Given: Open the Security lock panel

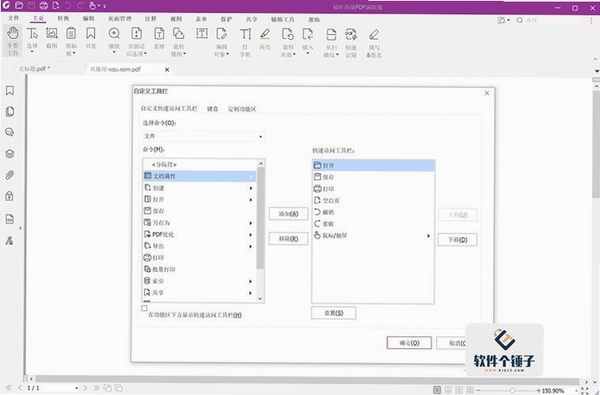Looking at the screenshot, I should click(x=10, y=196).
